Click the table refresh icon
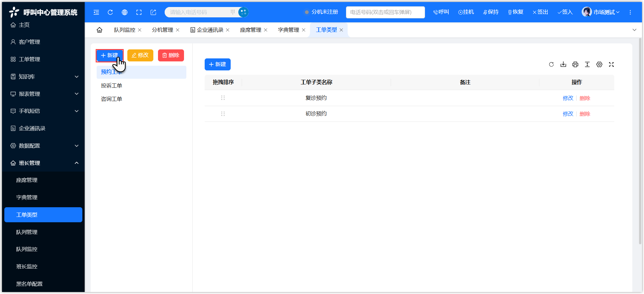Image resolution: width=644 pixels, height=294 pixels. pyautogui.click(x=551, y=64)
